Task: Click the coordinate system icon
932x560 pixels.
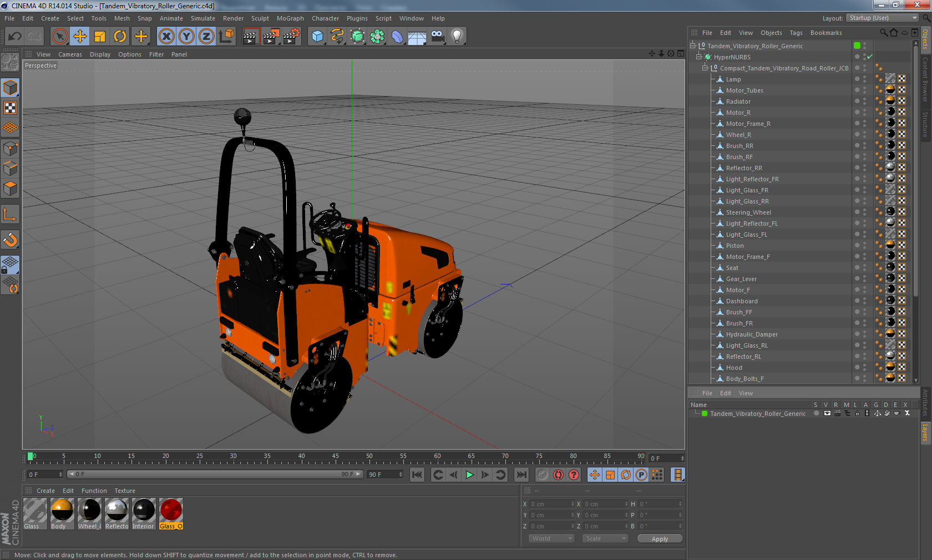Action: (226, 37)
